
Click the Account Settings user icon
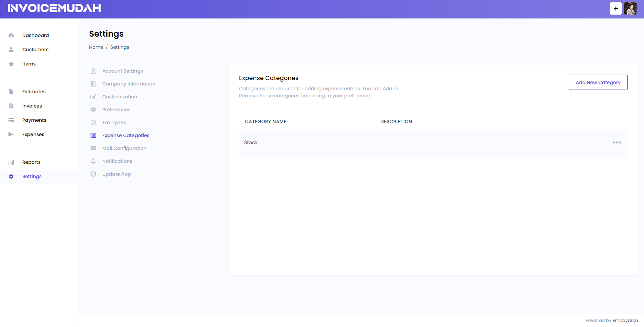point(93,71)
